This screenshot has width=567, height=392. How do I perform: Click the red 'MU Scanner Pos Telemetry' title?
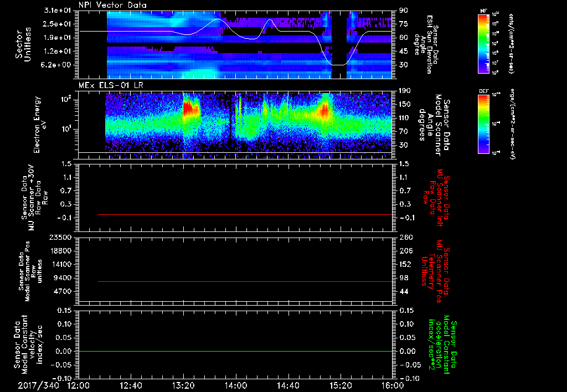coord(436,271)
